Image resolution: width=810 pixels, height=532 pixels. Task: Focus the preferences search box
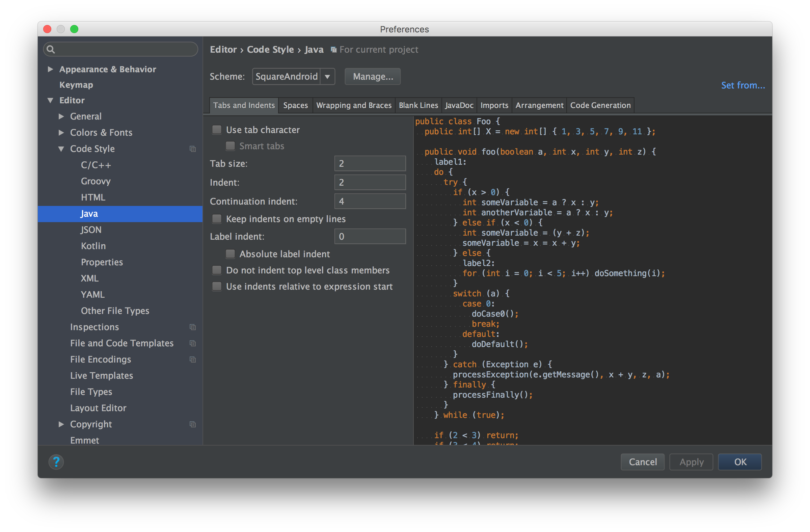click(x=120, y=49)
